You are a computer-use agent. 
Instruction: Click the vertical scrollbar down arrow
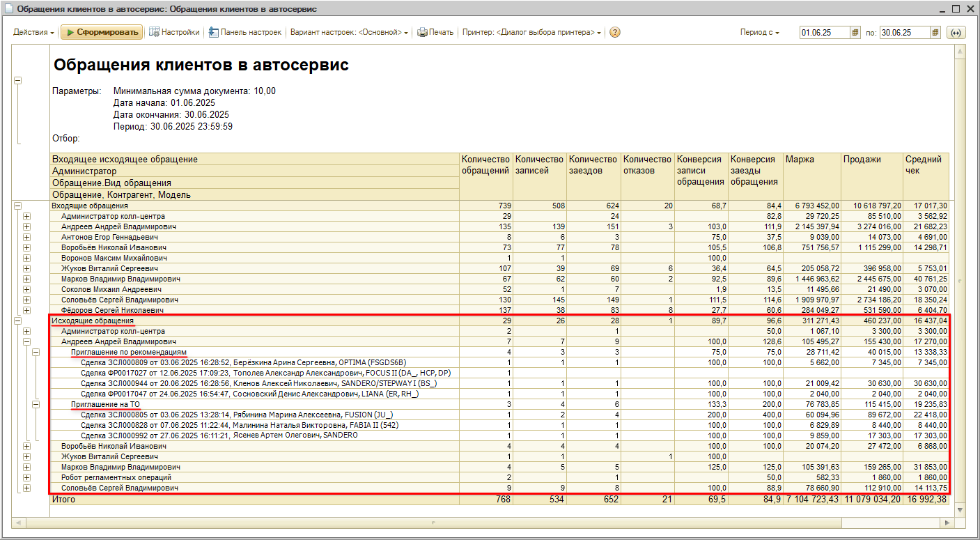[x=960, y=510]
